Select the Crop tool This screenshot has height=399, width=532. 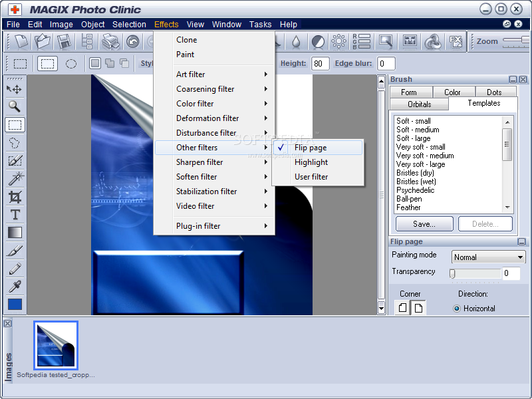click(14, 197)
